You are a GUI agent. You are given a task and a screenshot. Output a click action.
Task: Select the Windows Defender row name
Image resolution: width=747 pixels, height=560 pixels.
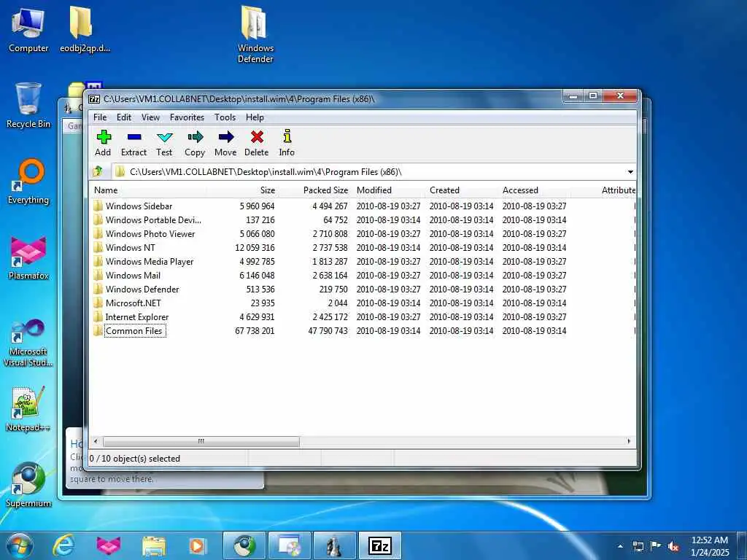tap(142, 289)
